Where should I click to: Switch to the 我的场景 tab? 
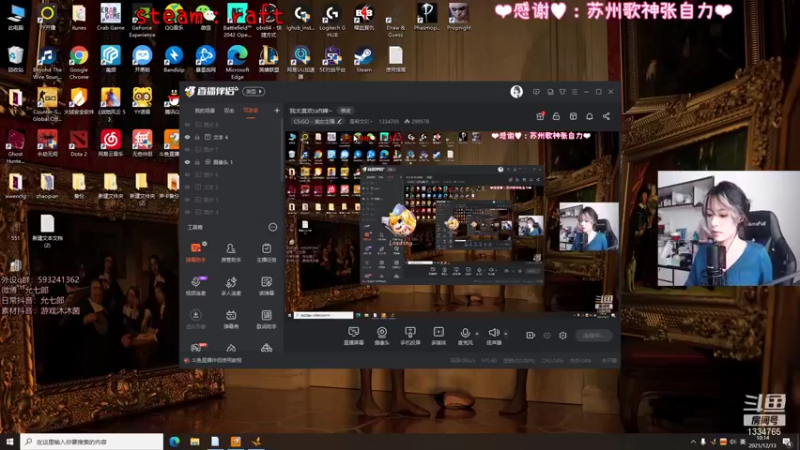(x=205, y=111)
